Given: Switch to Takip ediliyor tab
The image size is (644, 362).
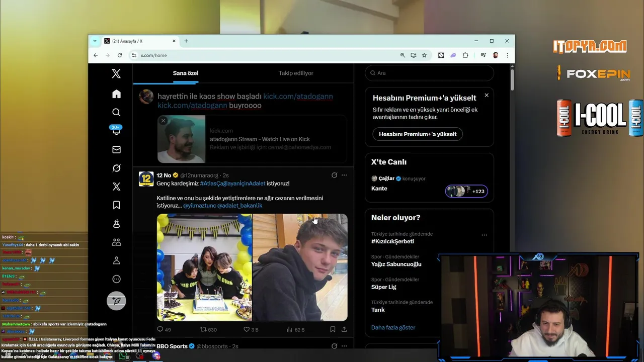Looking at the screenshot, I should tap(296, 73).
